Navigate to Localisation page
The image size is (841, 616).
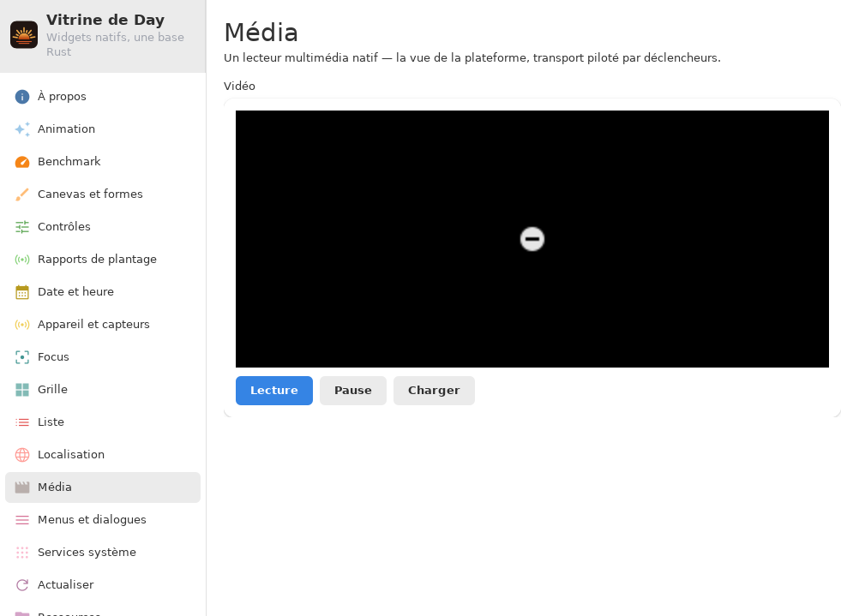pos(102,455)
